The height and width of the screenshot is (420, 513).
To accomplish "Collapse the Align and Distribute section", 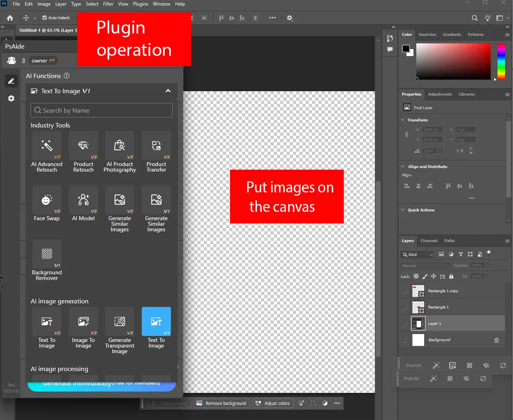I will pyautogui.click(x=403, y=166).
